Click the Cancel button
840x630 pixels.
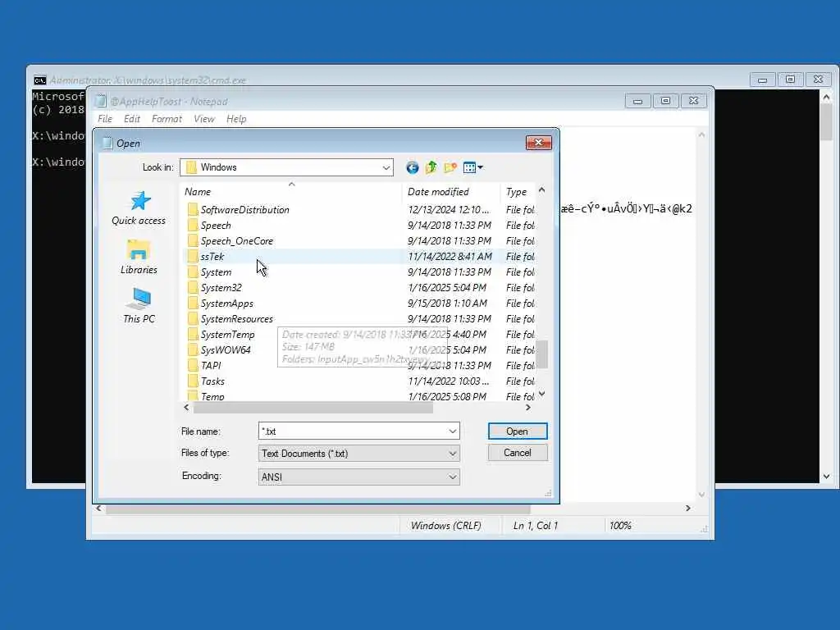click(x=518, y=453)
